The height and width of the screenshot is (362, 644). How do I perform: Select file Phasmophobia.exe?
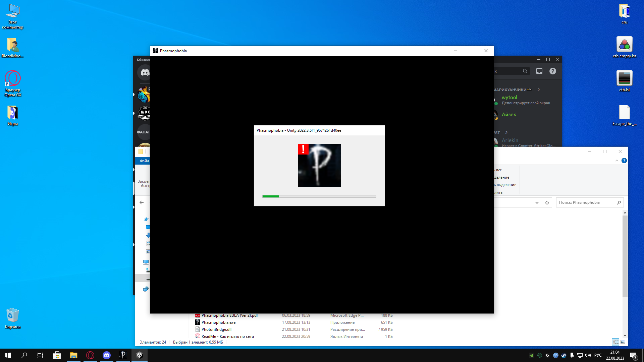(x=218, y=322)
